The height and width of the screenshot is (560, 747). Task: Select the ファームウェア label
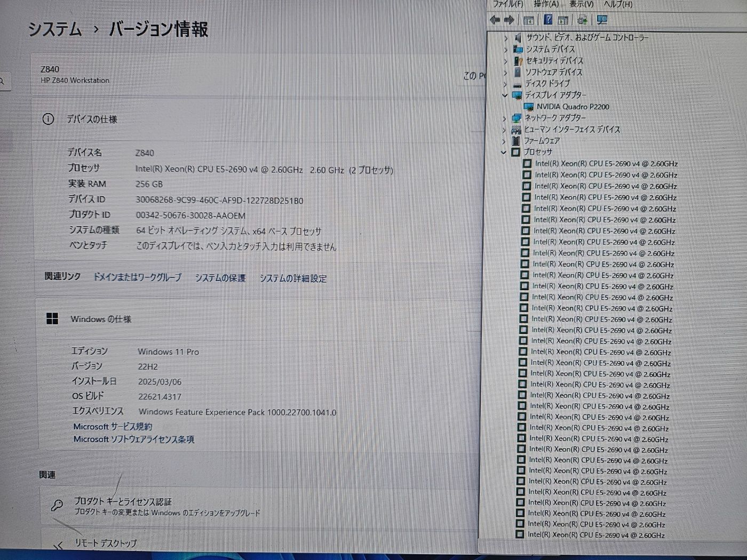pos(542,141)
